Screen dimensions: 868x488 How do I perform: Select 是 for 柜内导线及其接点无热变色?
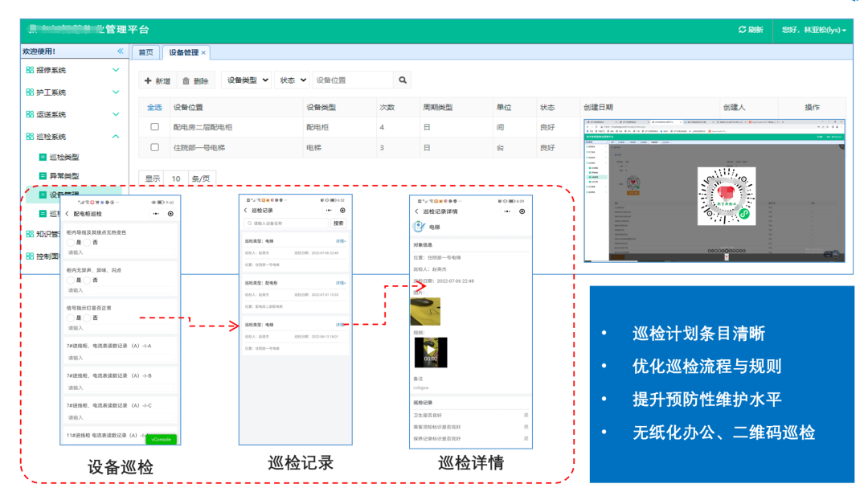coord(70,243)
